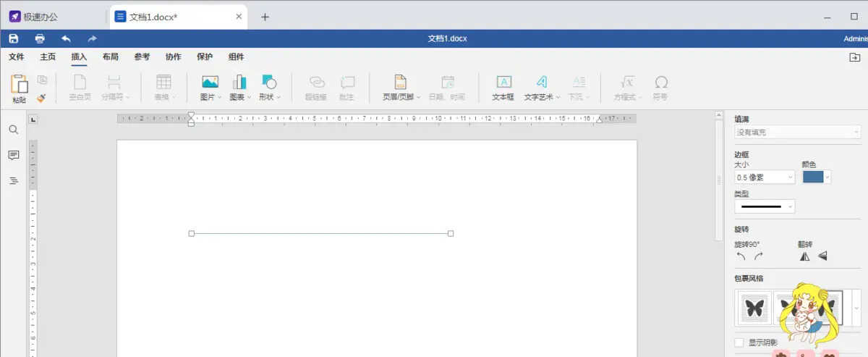The width and height of the screenshot is (868, 357).
Task: Insert a Text Box (文本框)
Action: point(503,88)
